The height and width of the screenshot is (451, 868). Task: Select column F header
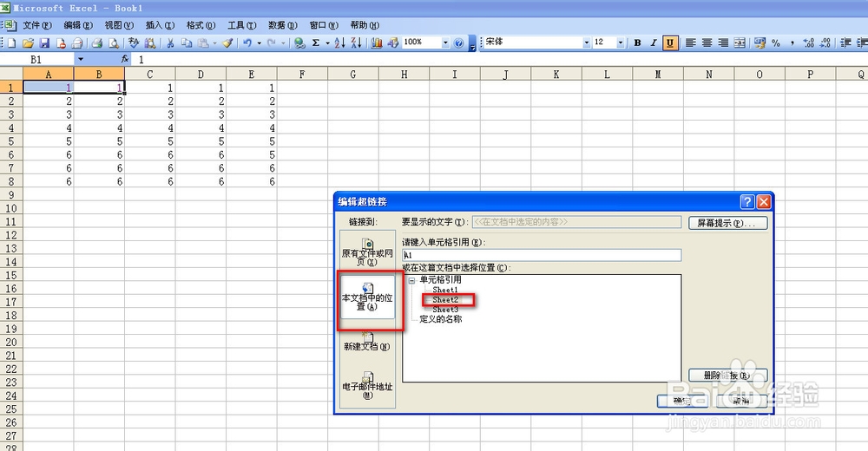click(x=302, y=74)
